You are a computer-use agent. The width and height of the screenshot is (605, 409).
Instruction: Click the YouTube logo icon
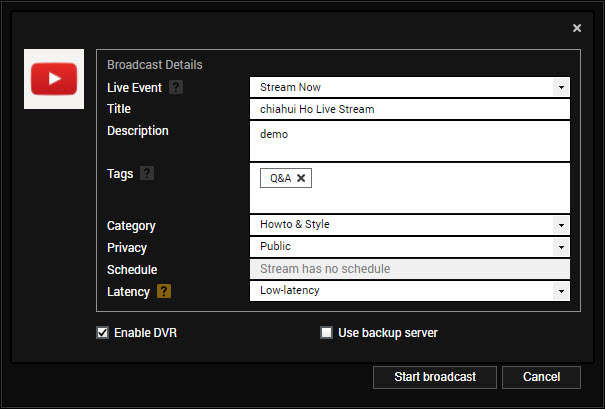54,77
